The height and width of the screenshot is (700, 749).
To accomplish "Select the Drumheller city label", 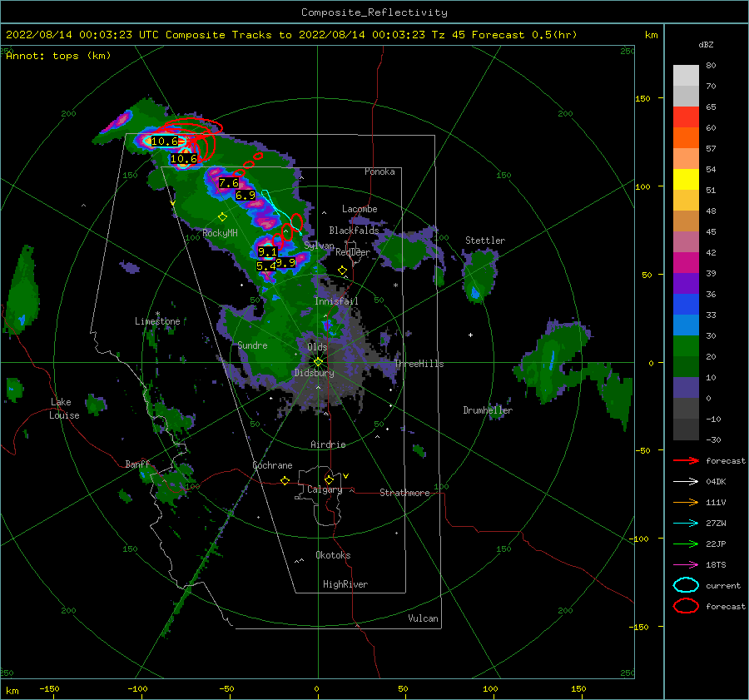I will click(488, 410).
